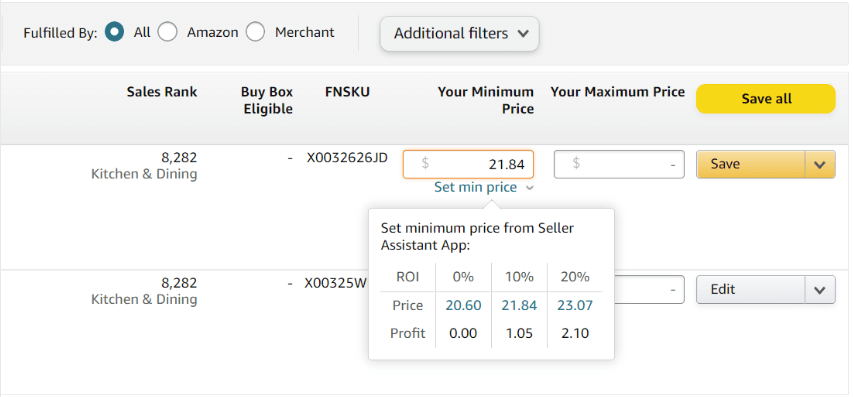Viewport: 854px width, 397px height.
Task: Click the Sales Rank column header
Action: click(x=162, y=91)
